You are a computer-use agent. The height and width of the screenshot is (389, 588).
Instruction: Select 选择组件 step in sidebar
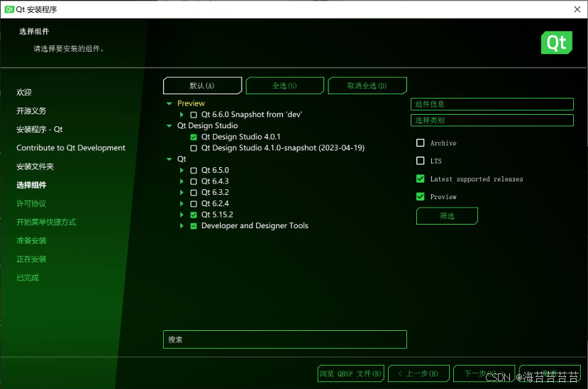tap(31, 185)
